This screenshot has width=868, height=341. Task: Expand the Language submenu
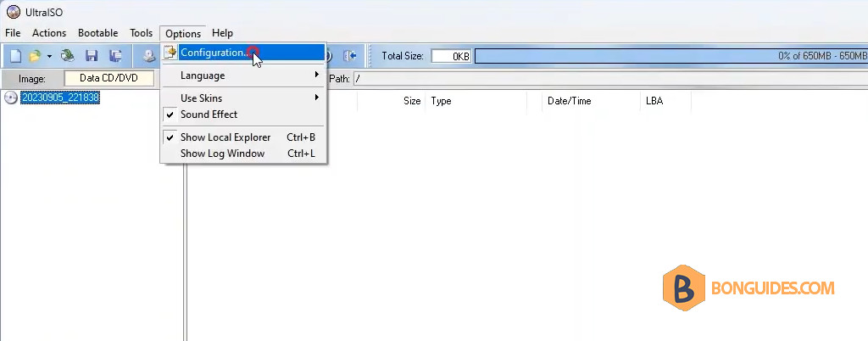click(243, 75)
